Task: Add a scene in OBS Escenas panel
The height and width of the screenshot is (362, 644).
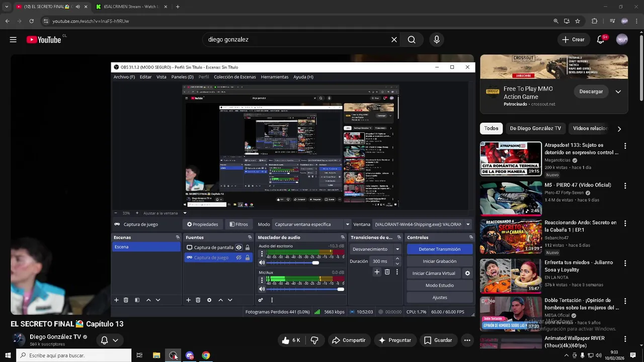Action: click(116, 300)
